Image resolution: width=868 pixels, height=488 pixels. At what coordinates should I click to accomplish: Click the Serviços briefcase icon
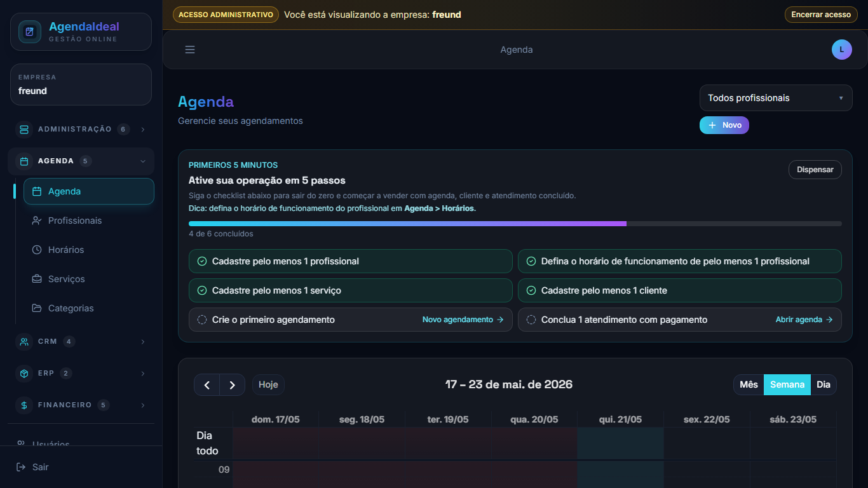point(37,279)
